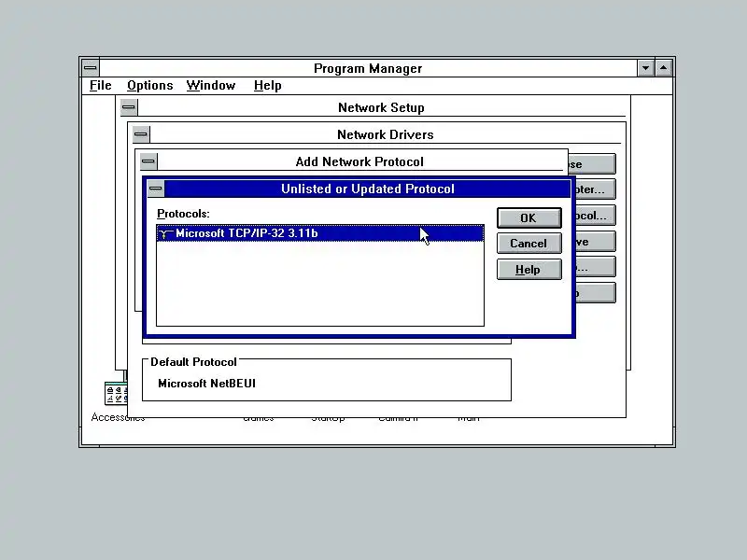
Task: Open control menu of Unlisted or Updated Protocol dialog
Action: pyautogui.click(x=156, y=189)
